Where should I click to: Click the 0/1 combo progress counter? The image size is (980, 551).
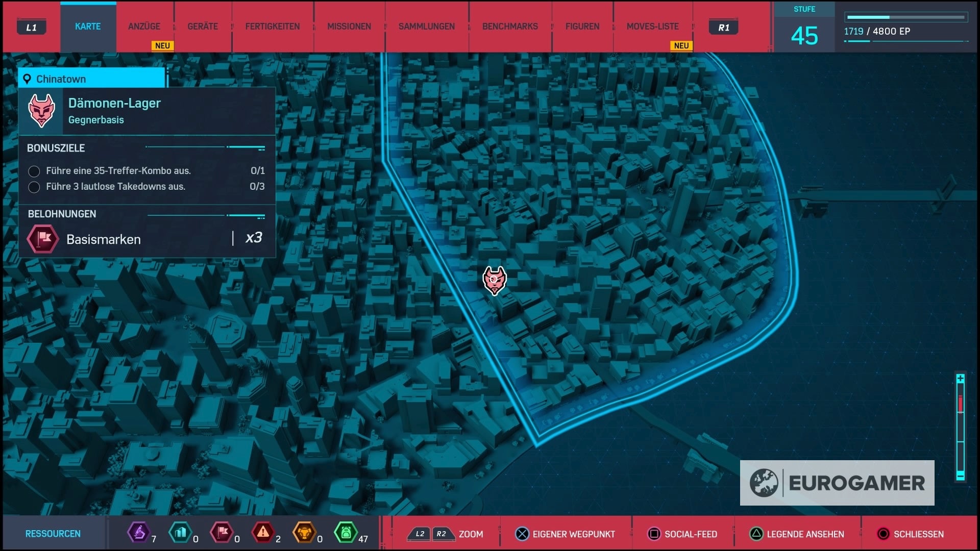[x=258, y=170]
